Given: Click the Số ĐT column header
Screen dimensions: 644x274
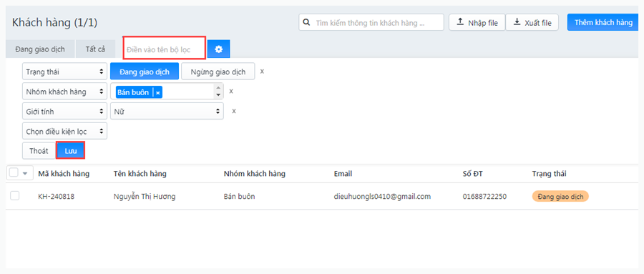Looking at the screenshot, I should coord(472,174).
